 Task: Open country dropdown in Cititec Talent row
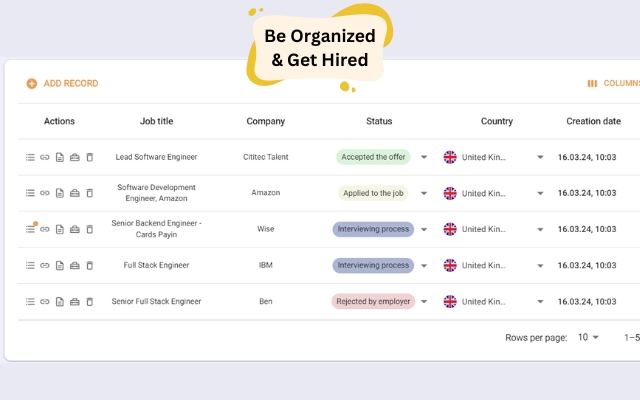[x=540, y=157]
